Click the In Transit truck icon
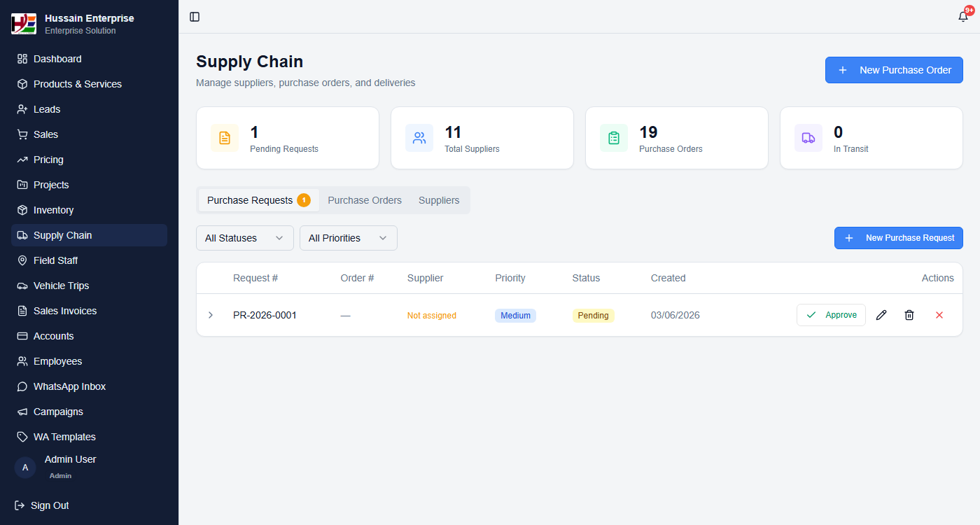The width and height of the screenshot is (980, 525). 808,138
